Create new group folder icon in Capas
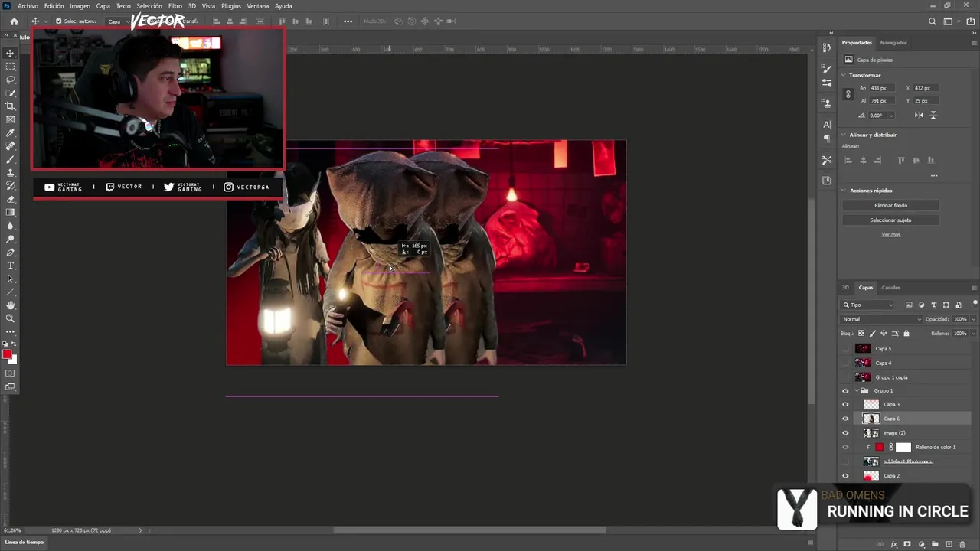Screen dimensions: 980x551 click(935, 544)
